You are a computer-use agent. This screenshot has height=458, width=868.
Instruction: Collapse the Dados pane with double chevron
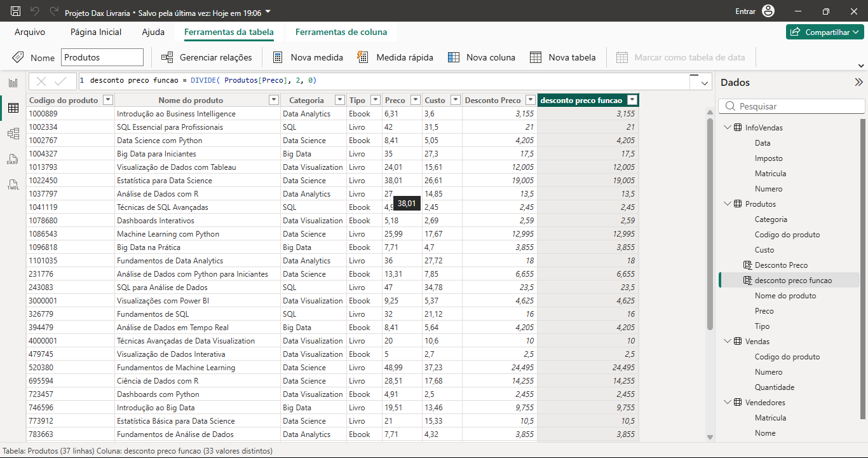pos(858,82)
